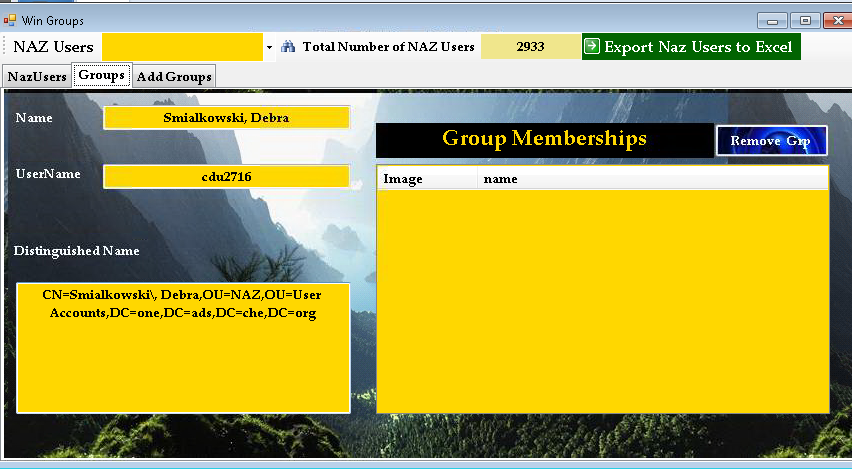Minimize the Win Groups window

coord(773,21)
